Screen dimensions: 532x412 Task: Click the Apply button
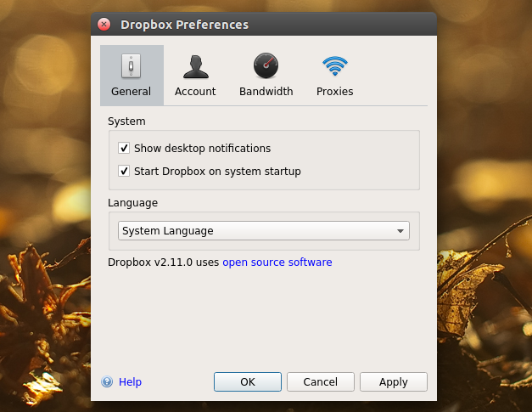394,381
